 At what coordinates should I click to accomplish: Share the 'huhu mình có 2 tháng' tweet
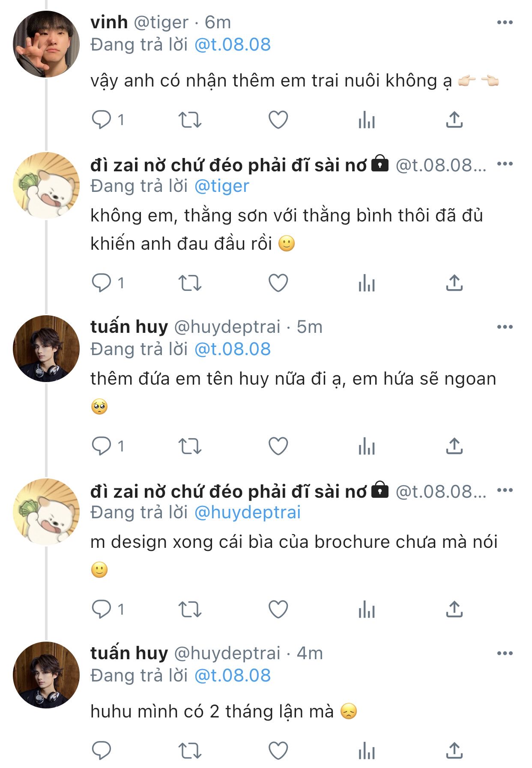click(x=454, y=750)
